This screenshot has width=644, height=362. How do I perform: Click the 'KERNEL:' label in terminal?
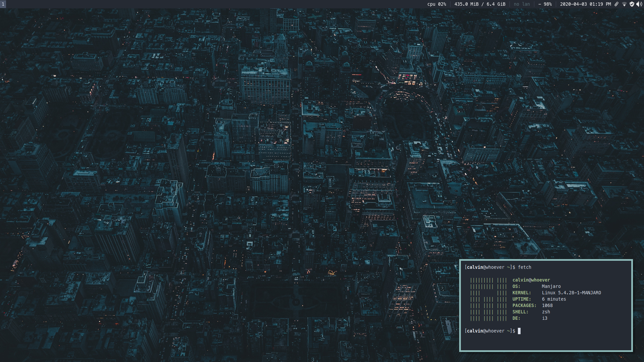point(522,293)
